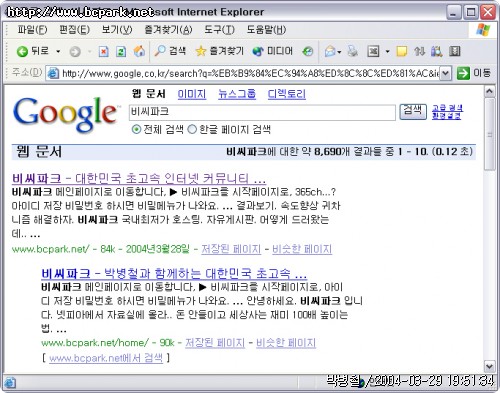Click the Print icon
The width and height of the screenshot is (500, 393).
353,51
